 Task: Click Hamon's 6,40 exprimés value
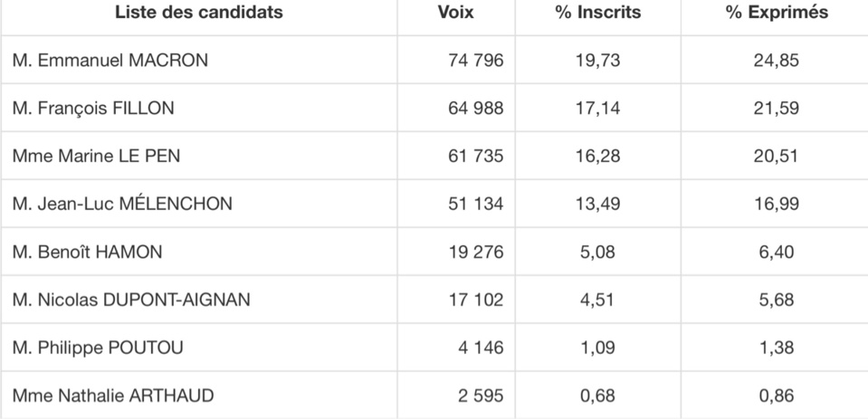click(x=776, y=252)
